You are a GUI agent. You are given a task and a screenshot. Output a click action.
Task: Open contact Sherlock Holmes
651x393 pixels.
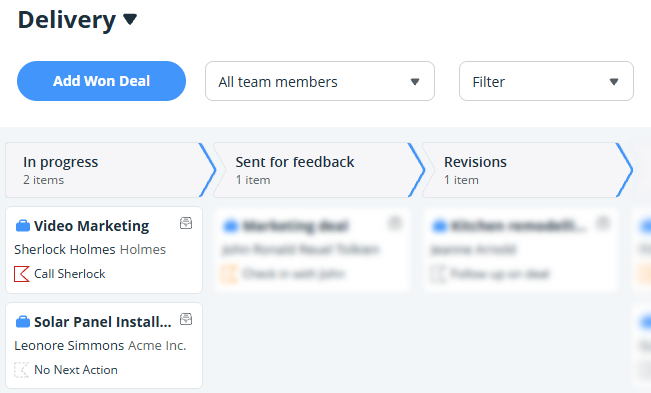(65, 249)
